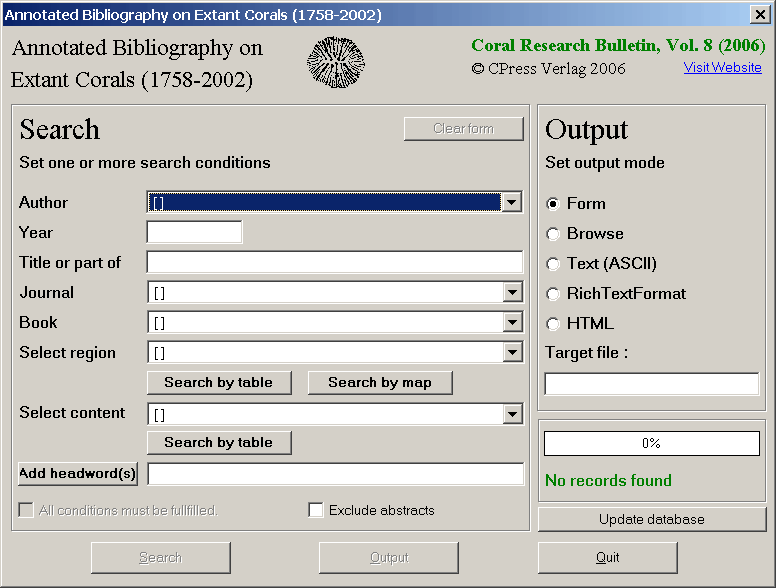Expand the Select content dropdown

512,414
